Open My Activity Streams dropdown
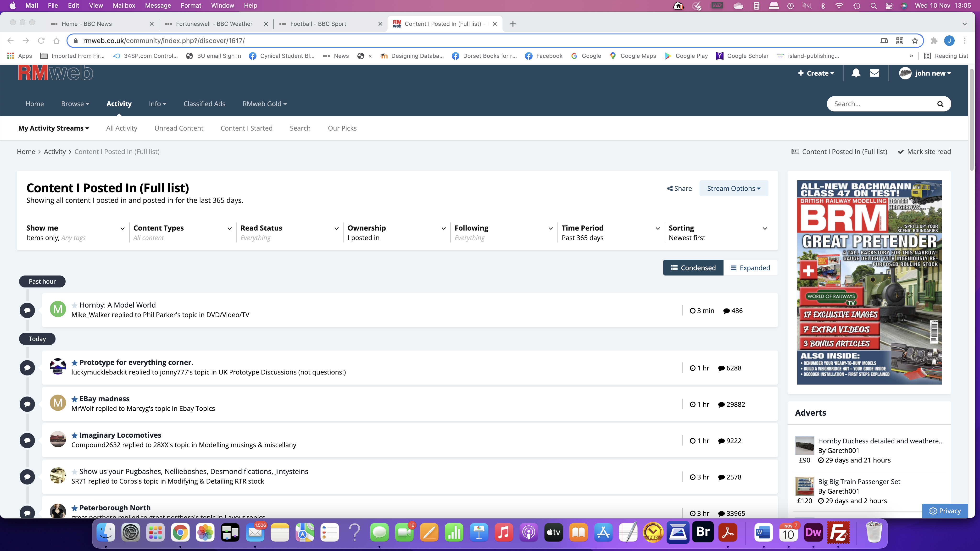The image size is (980, 551). [x=54, y=128]
